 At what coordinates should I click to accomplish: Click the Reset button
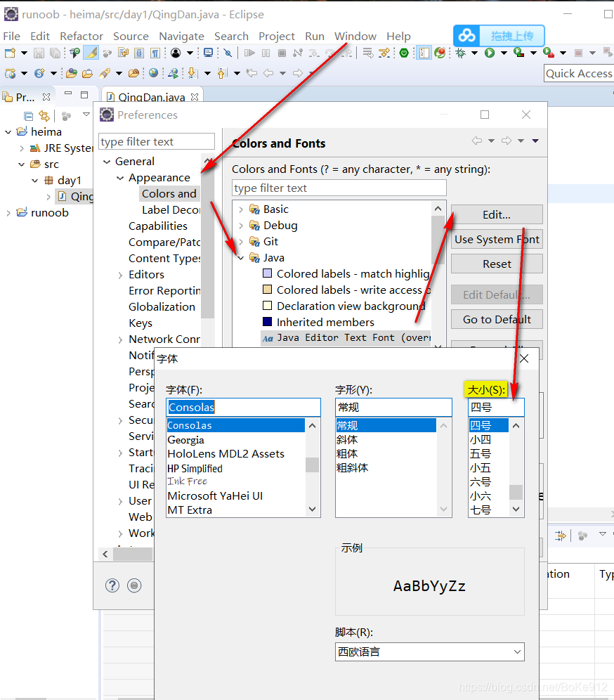pyautogui.click(x=497, y=264)
